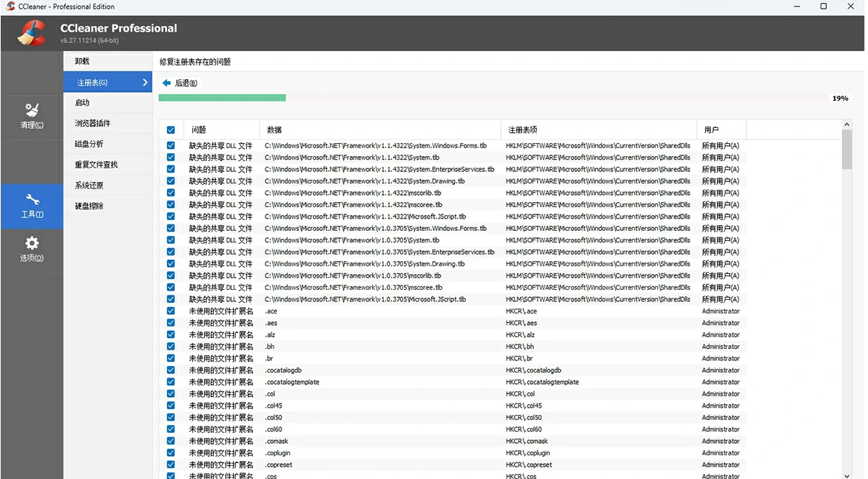Click the HKCR\.cocatalogtemplate registry key cell

542,382
